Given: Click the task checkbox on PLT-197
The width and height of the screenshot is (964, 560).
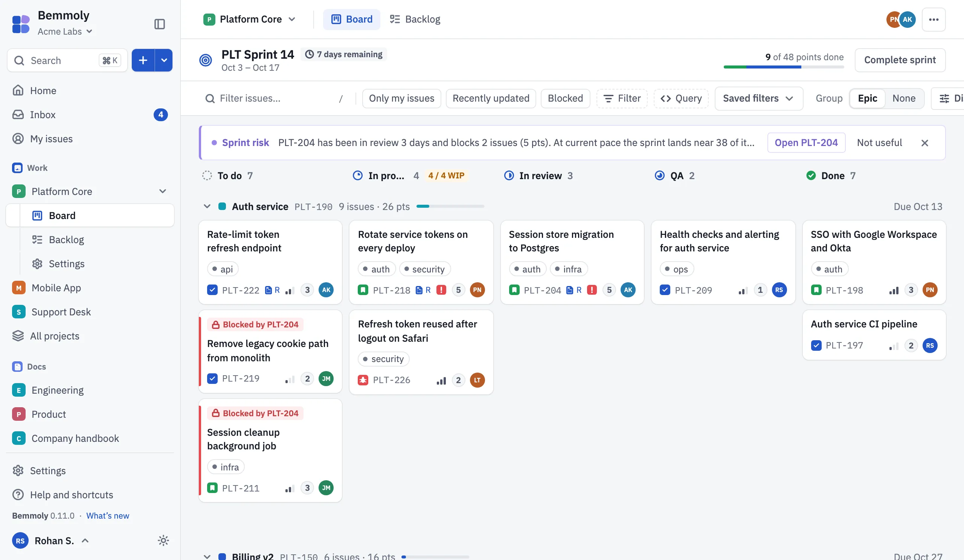Looking at the screenshot, I should click(x=816, y=345).
